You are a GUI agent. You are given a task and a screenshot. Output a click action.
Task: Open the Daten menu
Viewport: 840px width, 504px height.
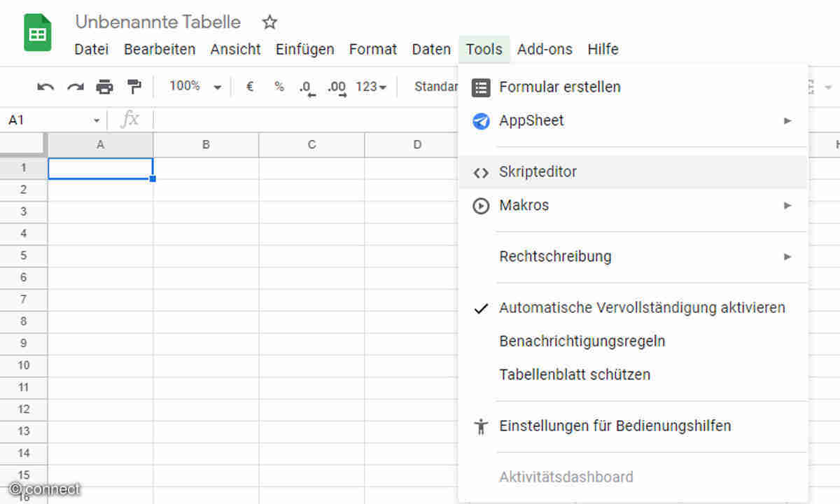click(430, 49)
